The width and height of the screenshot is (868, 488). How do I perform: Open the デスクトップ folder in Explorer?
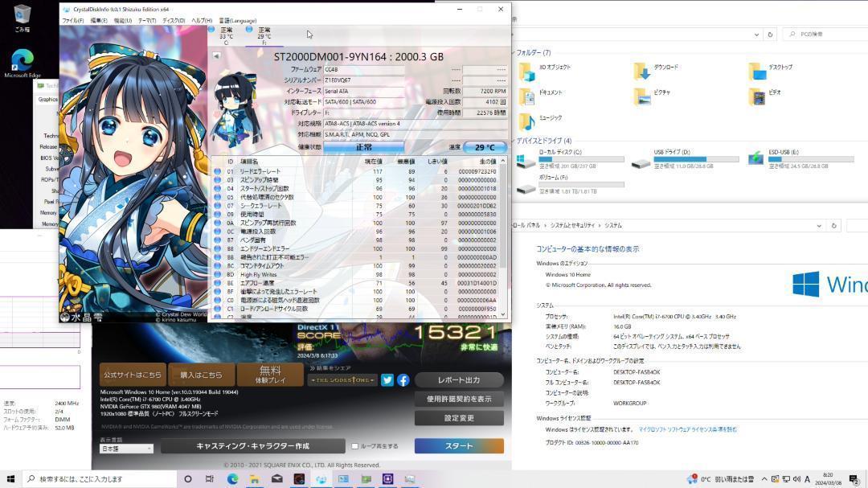[771, 72]
